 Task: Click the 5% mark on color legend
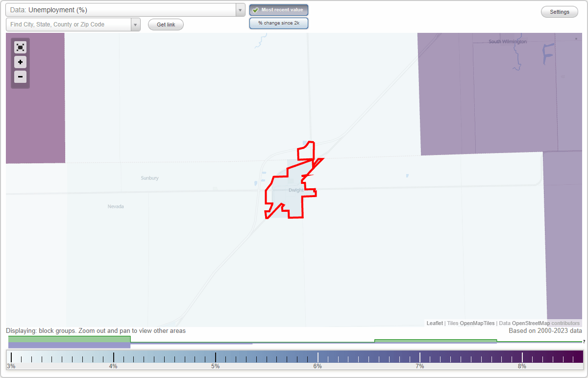point(215,366)
